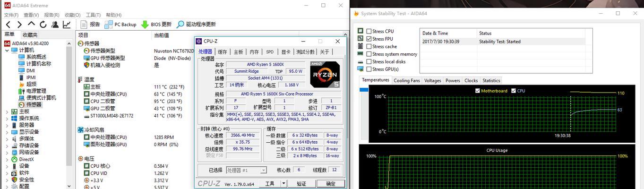Click the Stress system memory RAM icon
The height and width of the screenshot is (189, 644).
pyautogui.click(x=361, y=54)
